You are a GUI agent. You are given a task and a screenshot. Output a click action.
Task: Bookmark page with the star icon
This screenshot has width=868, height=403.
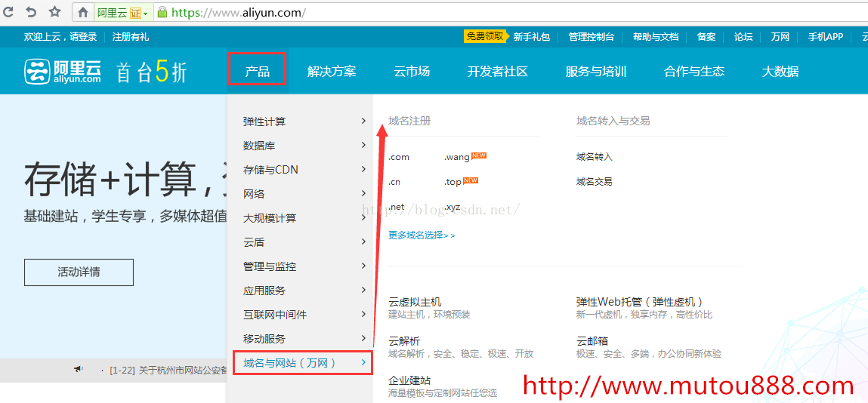point(54,11)
